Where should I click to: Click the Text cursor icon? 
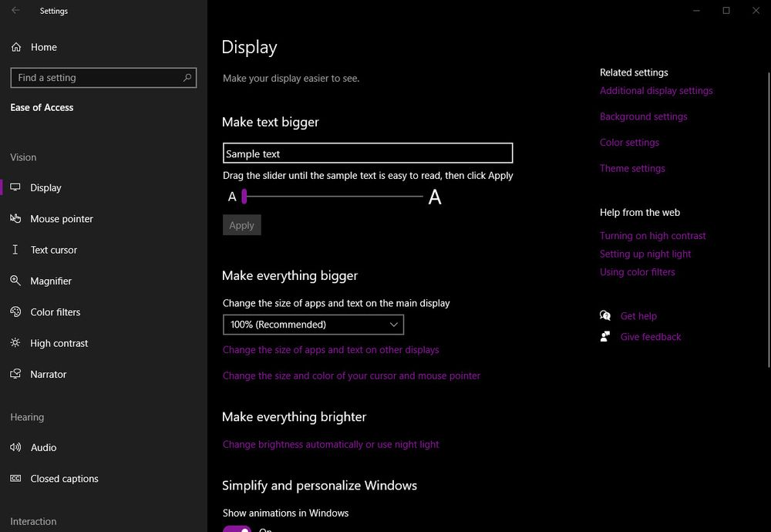15,250
